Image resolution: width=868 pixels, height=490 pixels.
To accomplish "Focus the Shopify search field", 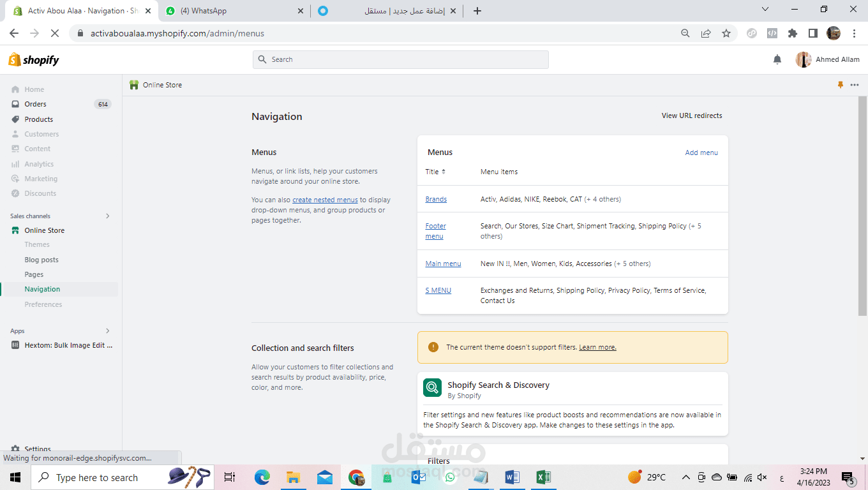I will [401, 59].
